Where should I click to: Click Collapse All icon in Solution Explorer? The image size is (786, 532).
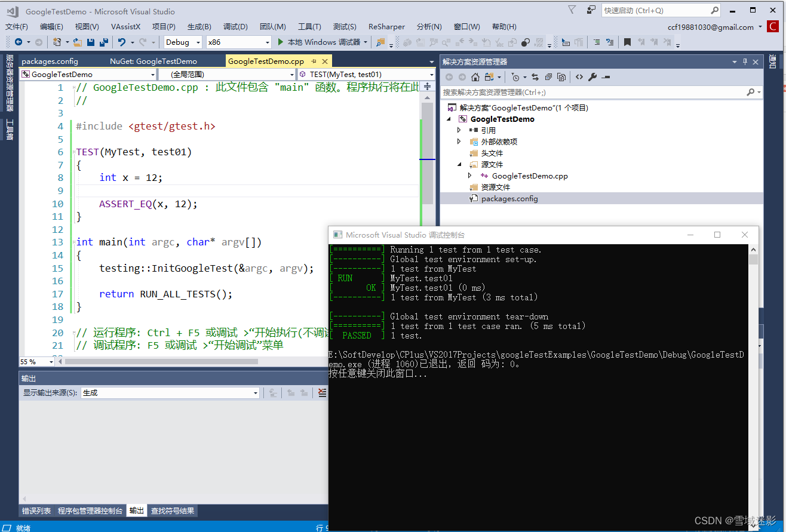pos(548,77)
